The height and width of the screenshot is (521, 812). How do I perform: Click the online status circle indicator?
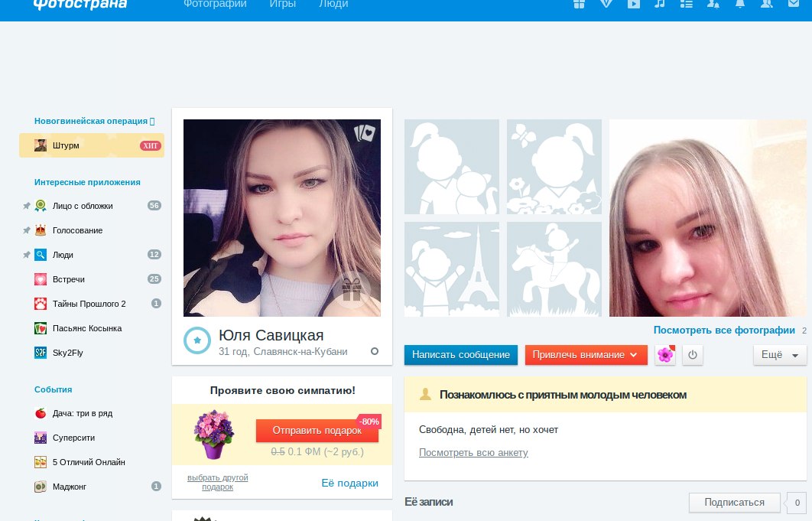click(x=375, y=351)
